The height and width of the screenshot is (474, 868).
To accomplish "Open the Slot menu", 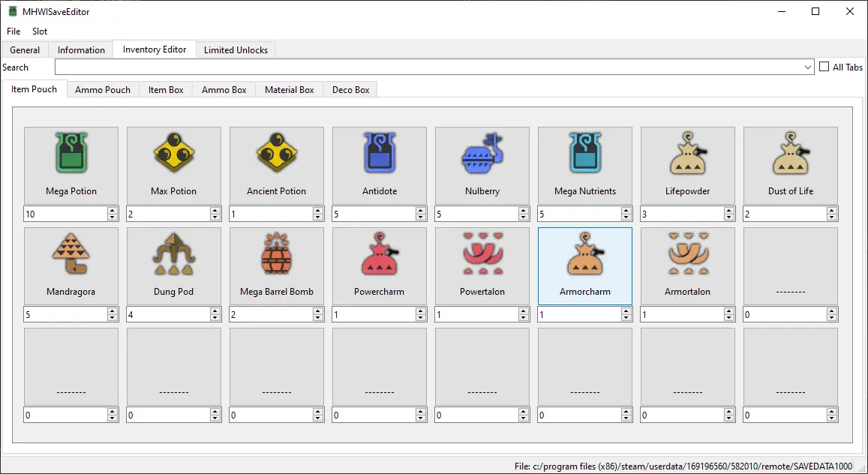I will tap(40, 31).
